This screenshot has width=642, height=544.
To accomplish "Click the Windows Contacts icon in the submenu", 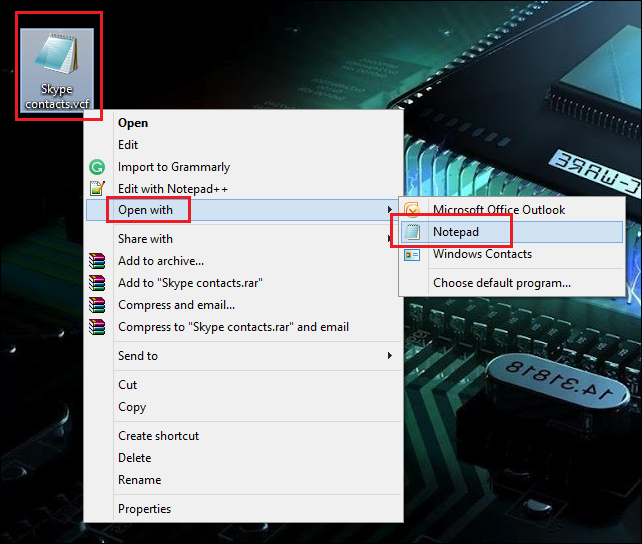I will (412, 255).
